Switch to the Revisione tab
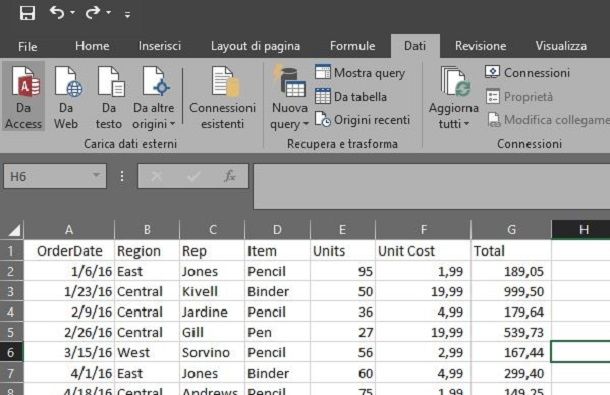Screen dimensions: 610x395 pos(480,46)
